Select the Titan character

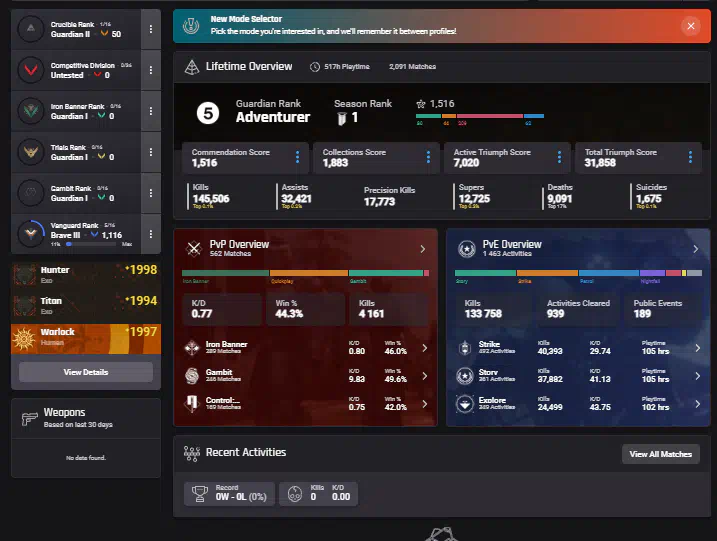86,305
